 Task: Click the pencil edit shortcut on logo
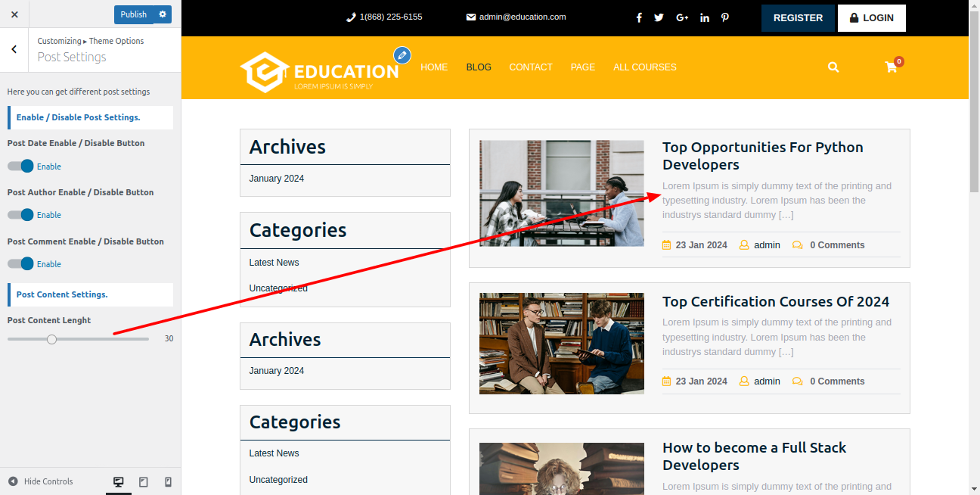coord(402,54)
